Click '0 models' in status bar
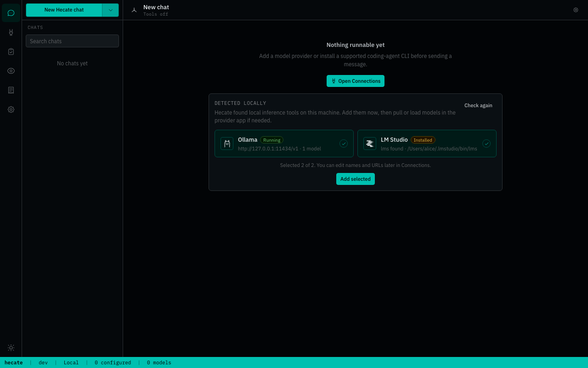 [x=159, y=362]
